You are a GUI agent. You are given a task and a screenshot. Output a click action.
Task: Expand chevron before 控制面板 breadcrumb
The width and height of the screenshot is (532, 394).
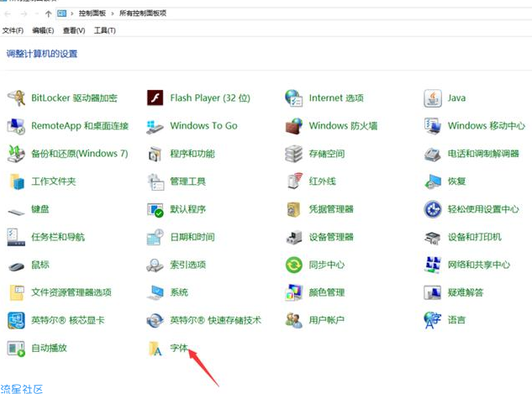(x=72, y=13)
